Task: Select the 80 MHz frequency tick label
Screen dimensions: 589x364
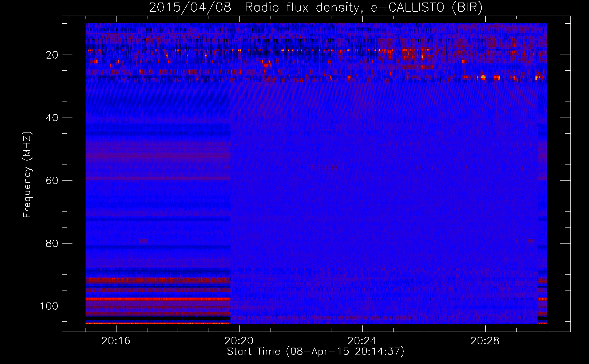Action: pyautogui.click(x=52, y=243)
